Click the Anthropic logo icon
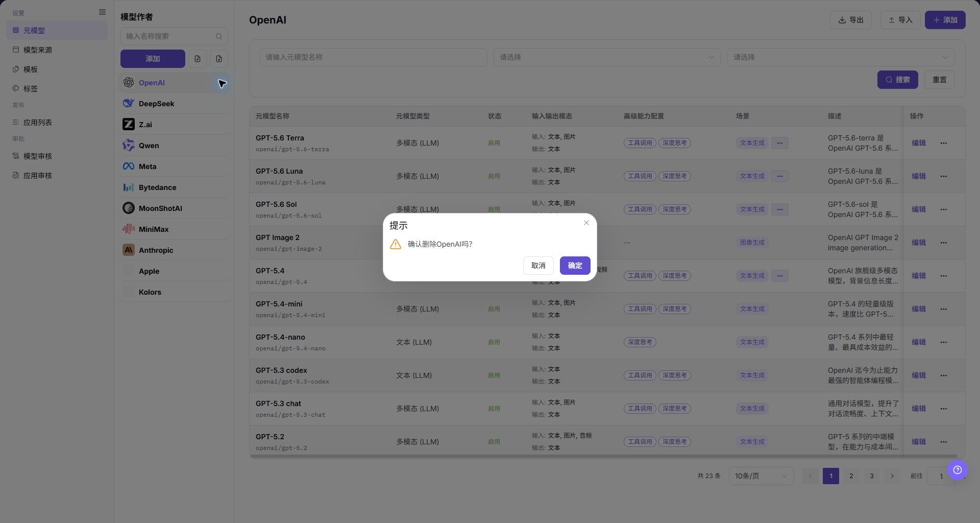The image size is (980, 523). pyautogui.click(x=129, y=250)
